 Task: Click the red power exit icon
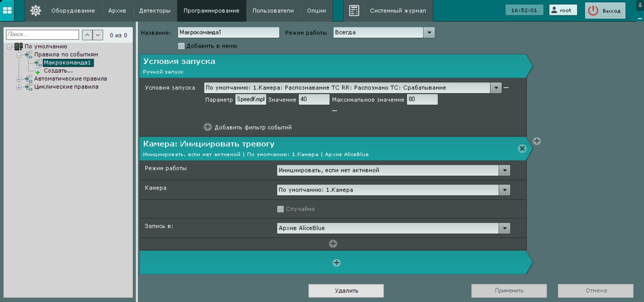click(x=593, y=10)
